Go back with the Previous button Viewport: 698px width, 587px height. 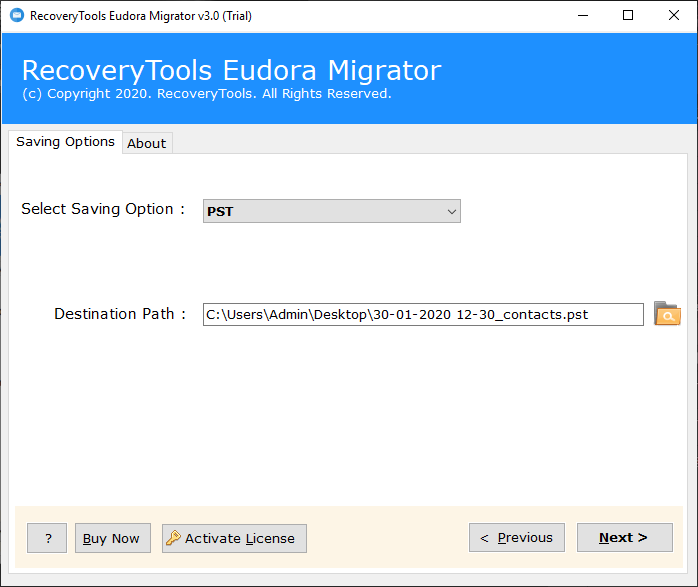click(517, 538)
